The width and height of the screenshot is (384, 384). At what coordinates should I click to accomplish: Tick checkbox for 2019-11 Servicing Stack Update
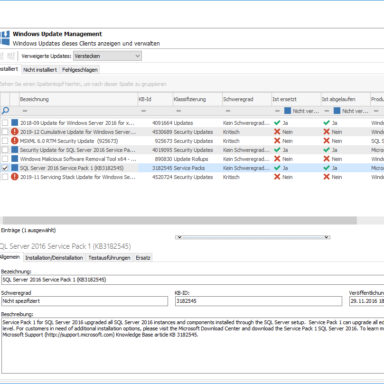5,177
